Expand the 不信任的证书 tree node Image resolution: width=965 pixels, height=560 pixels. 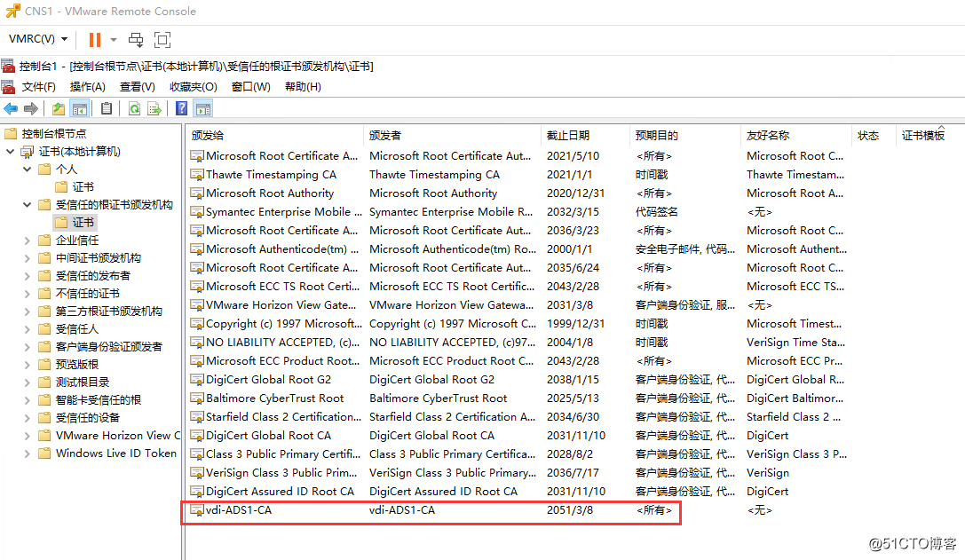point(28,294)
